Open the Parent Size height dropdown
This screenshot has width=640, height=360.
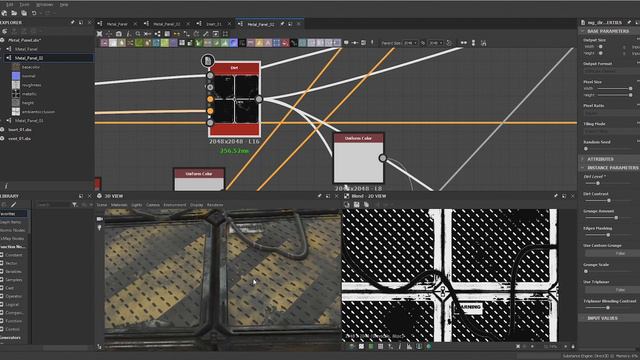click(436, 43)
